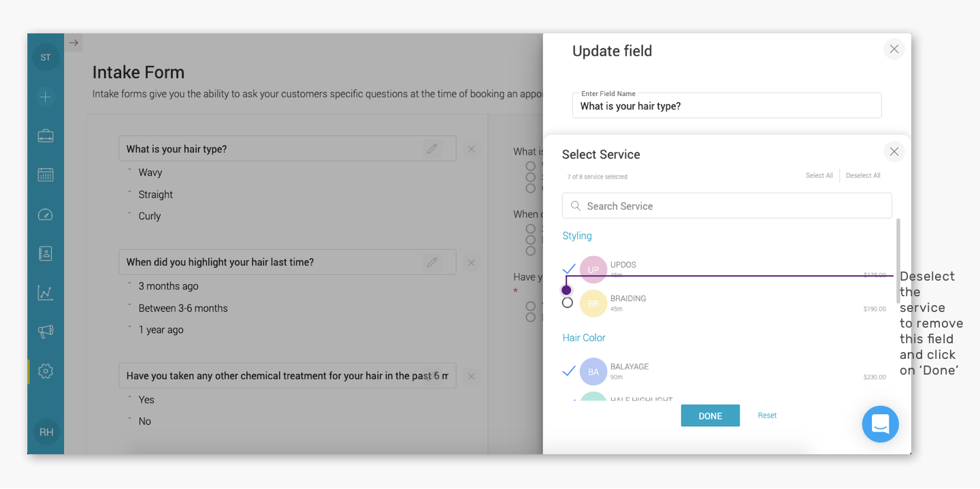Image resolution: width=980 pixels, height=489 pixels.
Task: Open the briefcase services icon
Action: tap(46, 136)
